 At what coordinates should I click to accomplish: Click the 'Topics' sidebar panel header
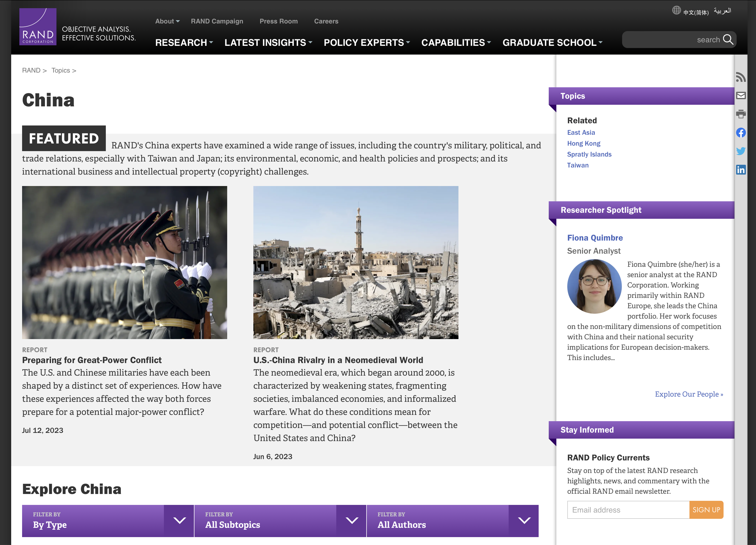point(641,96)
